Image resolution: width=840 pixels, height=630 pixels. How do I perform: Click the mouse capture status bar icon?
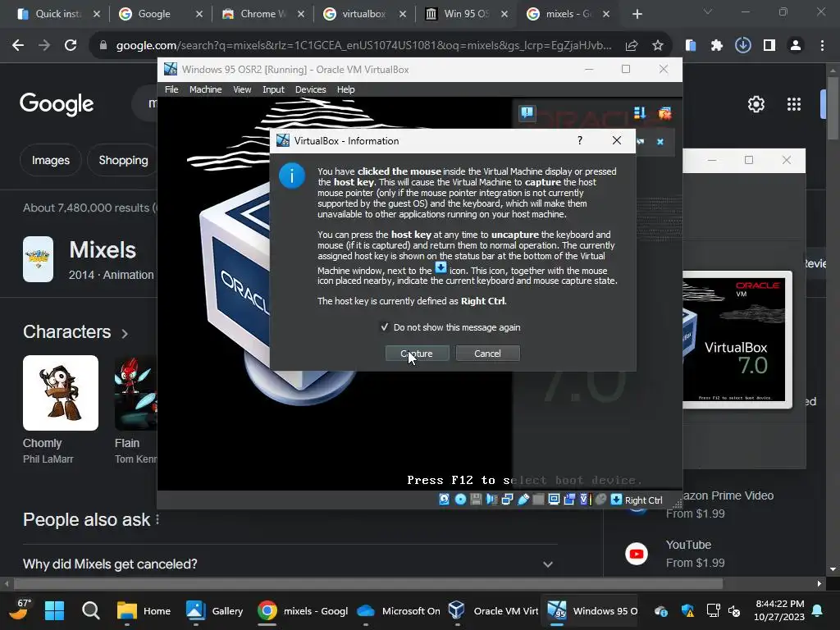601,500
